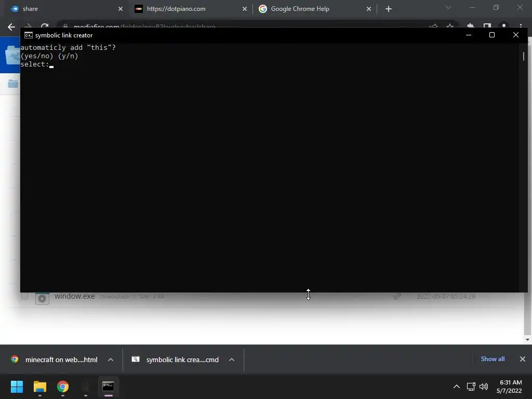Check the window.exe file checkbox

point(24,296)
